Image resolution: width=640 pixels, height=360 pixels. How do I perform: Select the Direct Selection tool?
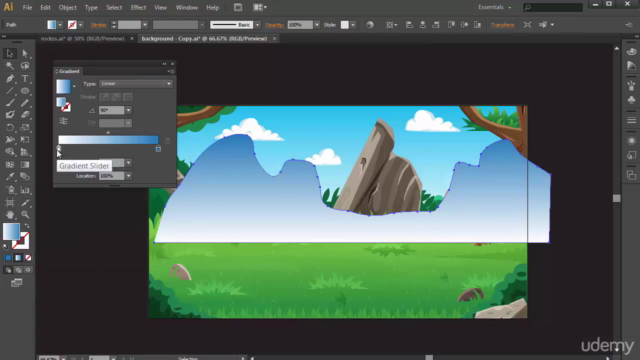25,53
